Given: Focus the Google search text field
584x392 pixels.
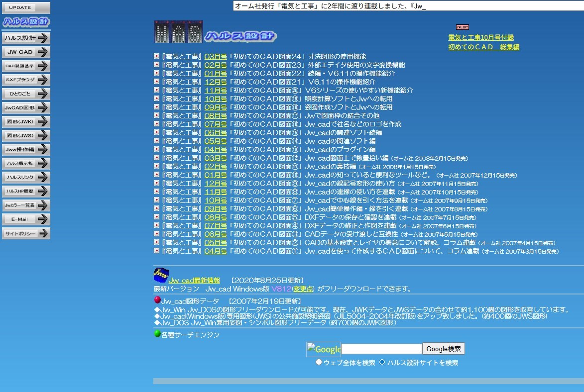Looking at the screenshot, I should pos(381,349).
